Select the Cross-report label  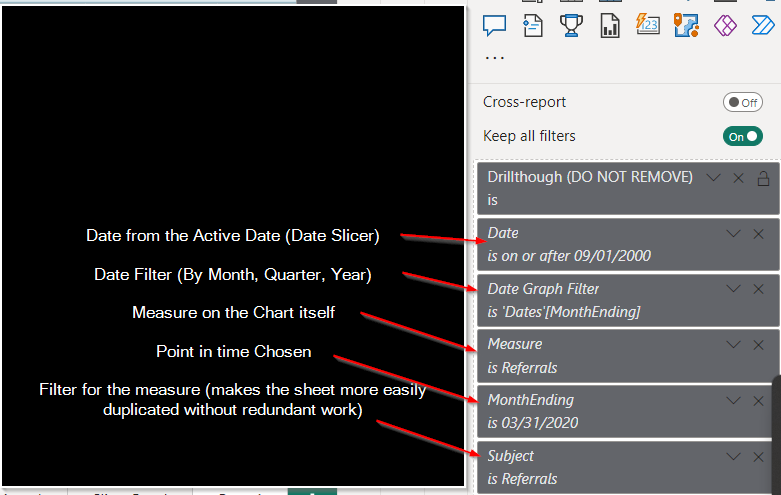click(524, 102)
